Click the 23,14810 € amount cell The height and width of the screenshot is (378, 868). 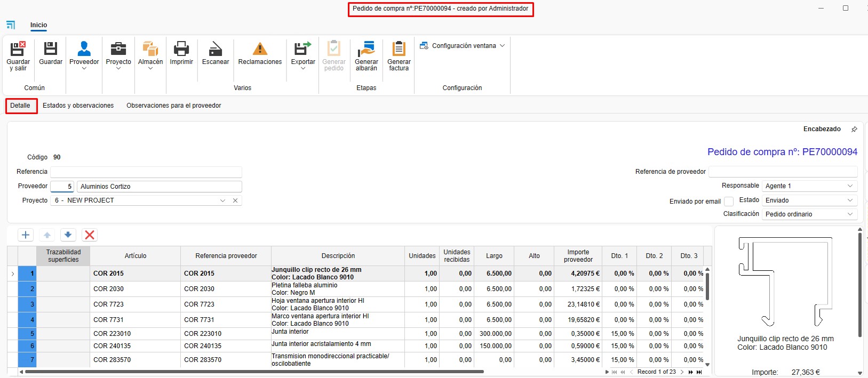coord(578,304)
